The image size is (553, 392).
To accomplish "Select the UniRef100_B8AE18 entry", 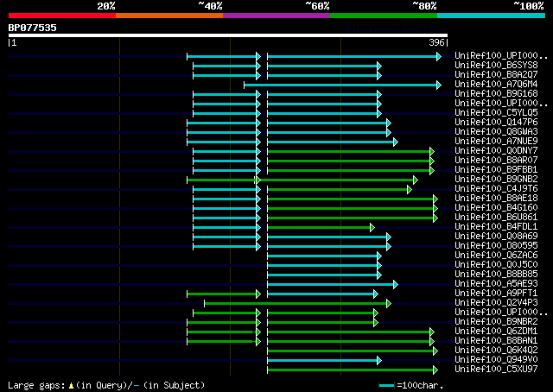I will (496, 199).
